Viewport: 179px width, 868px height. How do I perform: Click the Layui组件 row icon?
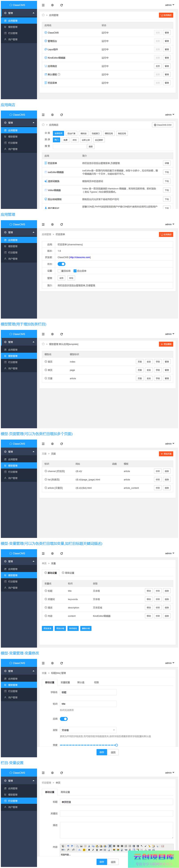click(45, 50)
